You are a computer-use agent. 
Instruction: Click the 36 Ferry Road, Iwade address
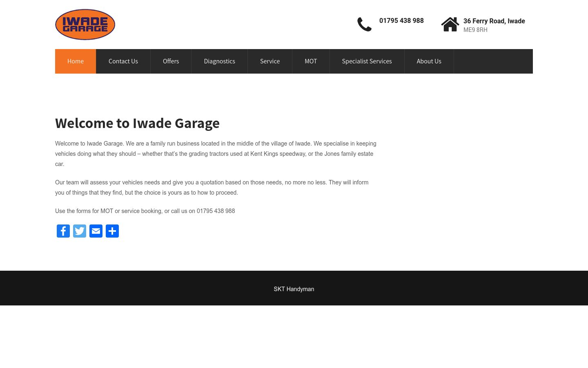[x=494, y=21]
